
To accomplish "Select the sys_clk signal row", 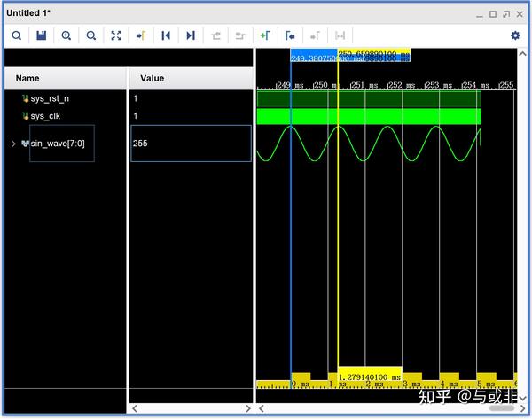I will pyautogui.click(x=45, y=116).
